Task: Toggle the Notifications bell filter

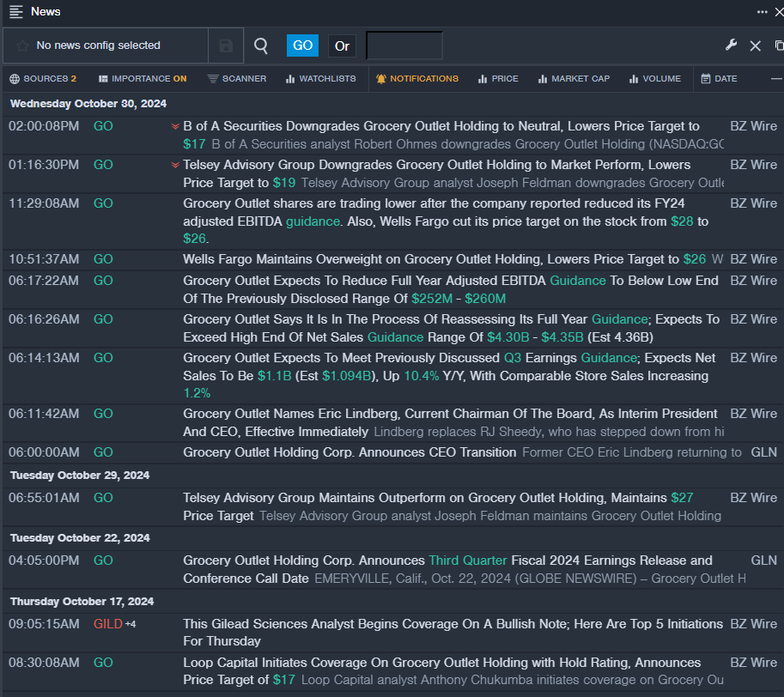Action: point(416,79)
